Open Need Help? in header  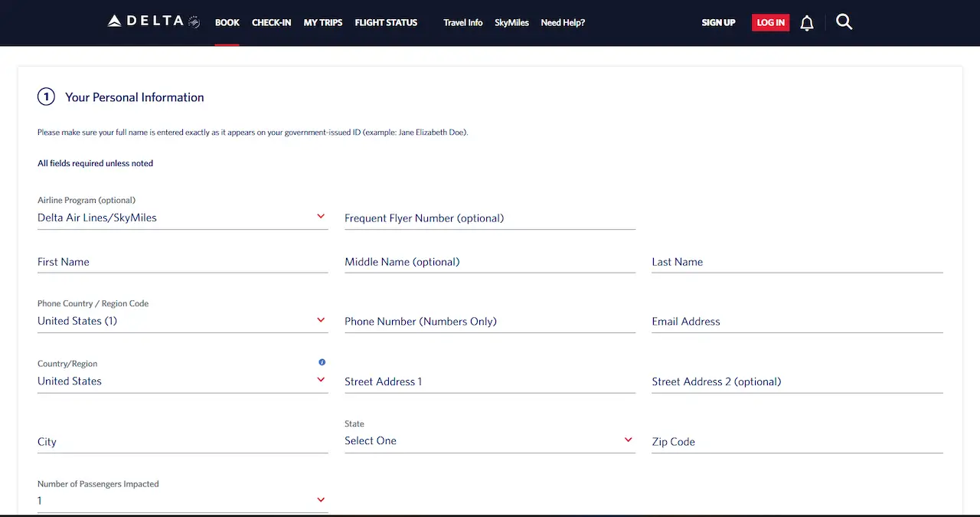point(563,23)
